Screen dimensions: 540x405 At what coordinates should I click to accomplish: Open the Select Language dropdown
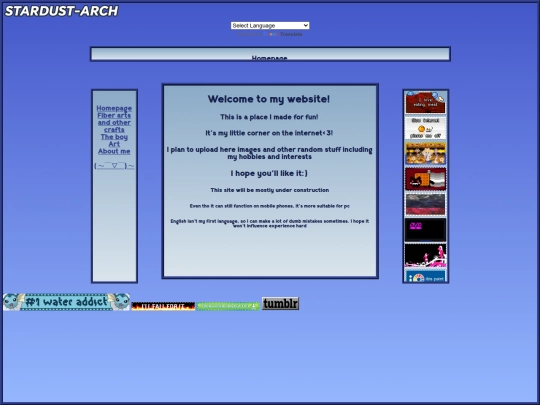(x=270, y=25)
